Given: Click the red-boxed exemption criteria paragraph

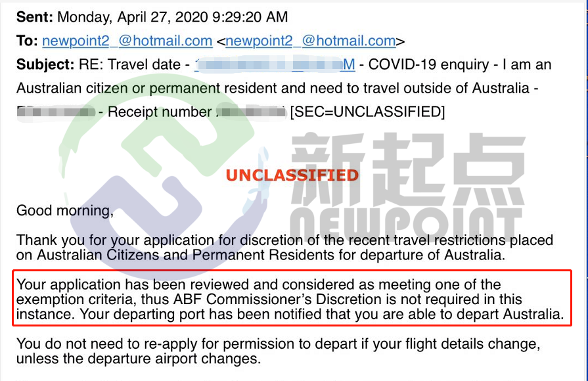Looking at the screenshot, I should (292, 299).
